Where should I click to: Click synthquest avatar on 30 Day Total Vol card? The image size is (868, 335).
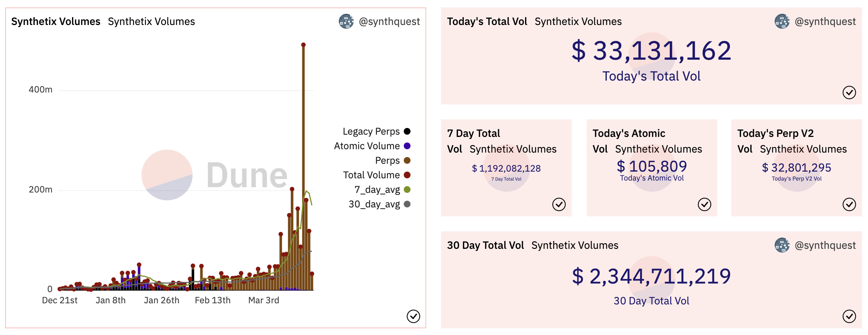(782, 245)
